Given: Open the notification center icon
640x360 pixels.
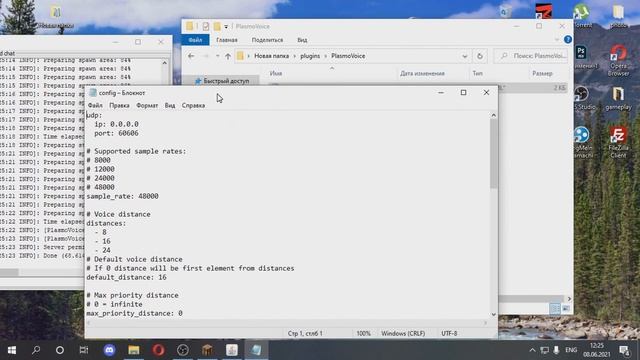Looking at the screenshot, I should 624,350.
